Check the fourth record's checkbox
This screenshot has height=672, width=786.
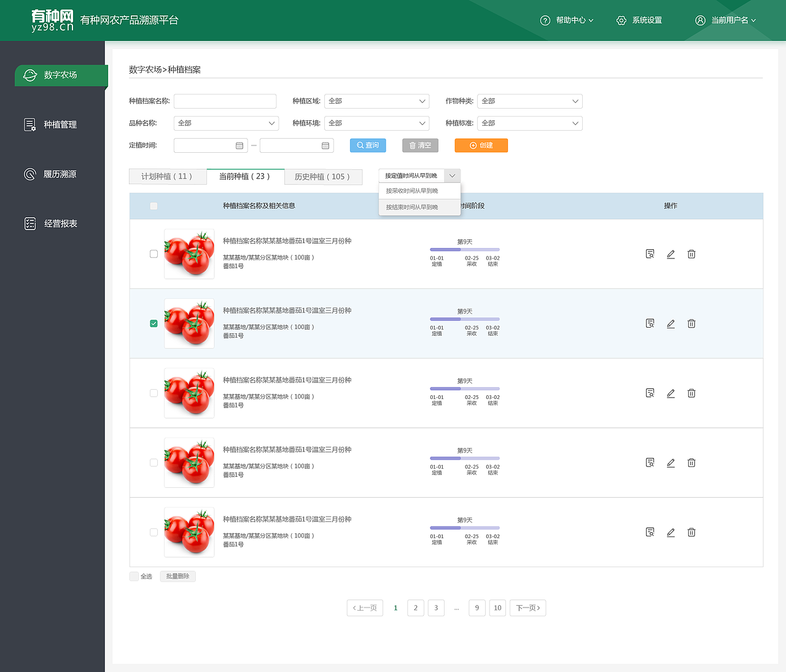[x=154, y=463]
